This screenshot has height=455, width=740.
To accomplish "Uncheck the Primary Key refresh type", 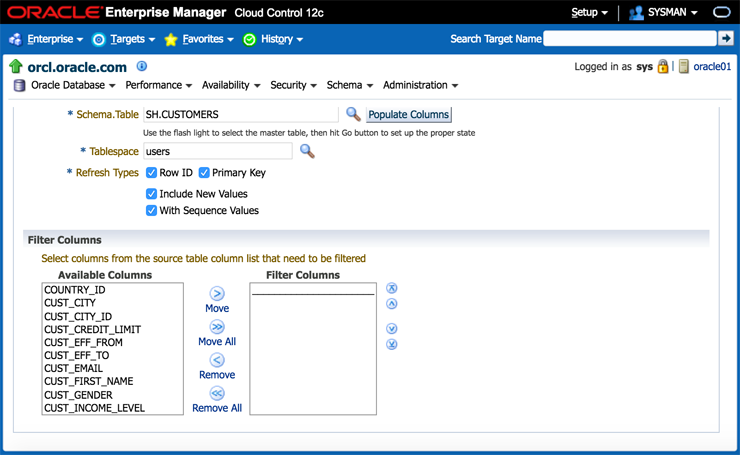I will 204,173.
